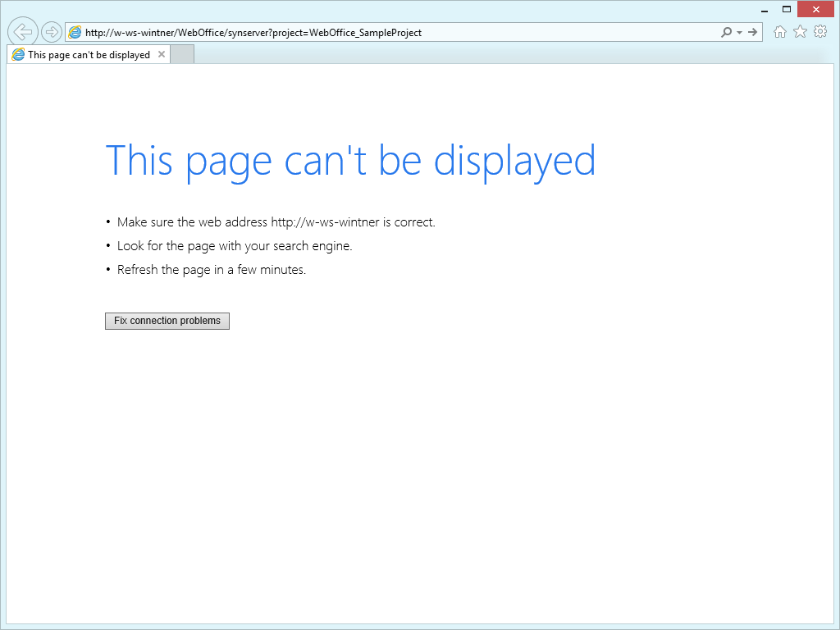Click the page error heading text
840x630 pixels.
tap(350, 161)
